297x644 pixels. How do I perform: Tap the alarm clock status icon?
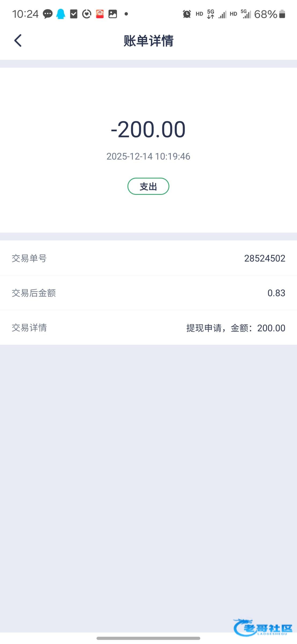click(x=187, y=14)
